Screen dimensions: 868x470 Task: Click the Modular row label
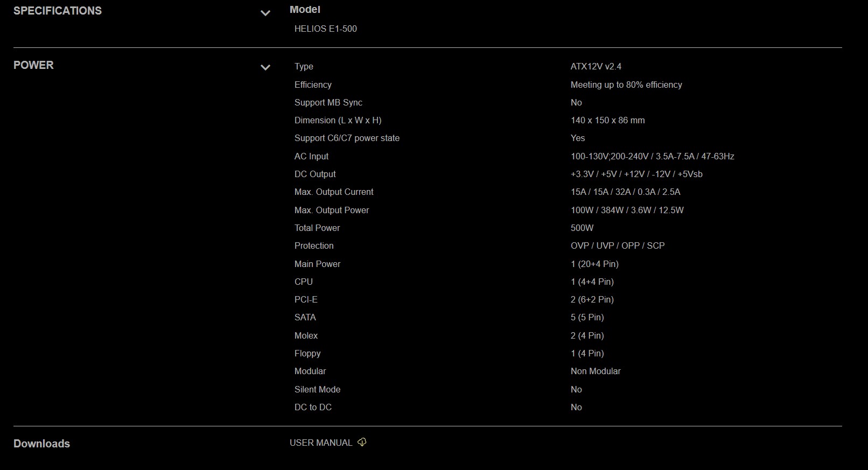coord(310,371)
